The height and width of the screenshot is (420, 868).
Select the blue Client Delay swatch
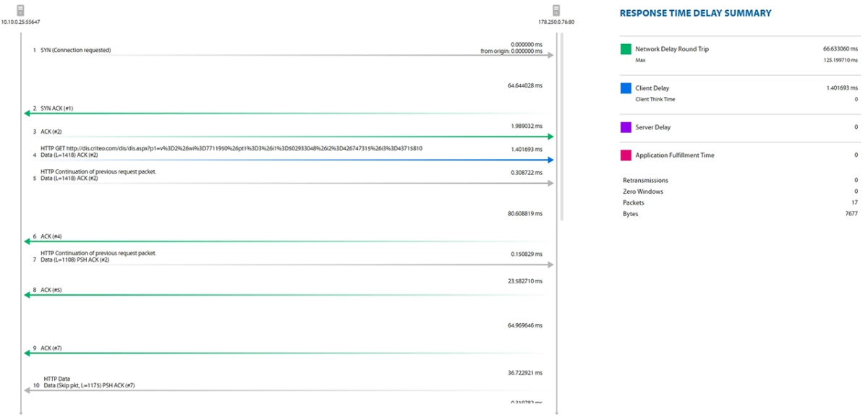(x=626, y=89)
